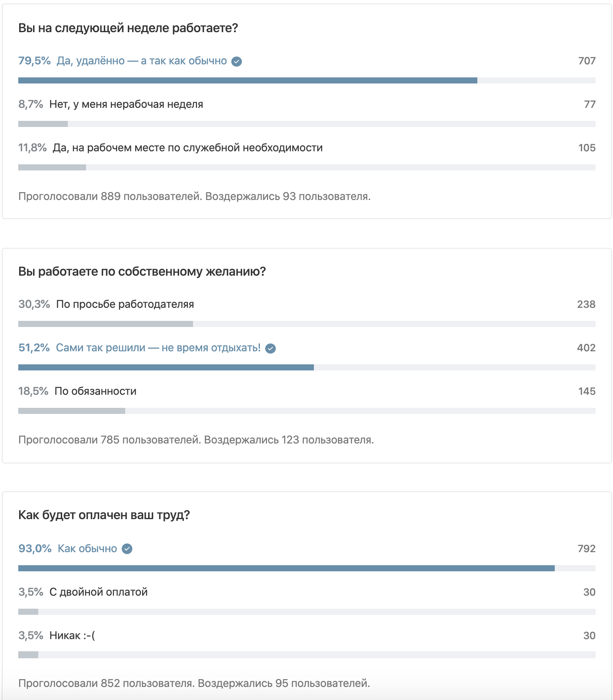Image resolution: width=613 pixels, height=700 pixels.
Task: Pick the 'С двойной оплатой' option
Action: pyautogui.click(x=98, y=592)
